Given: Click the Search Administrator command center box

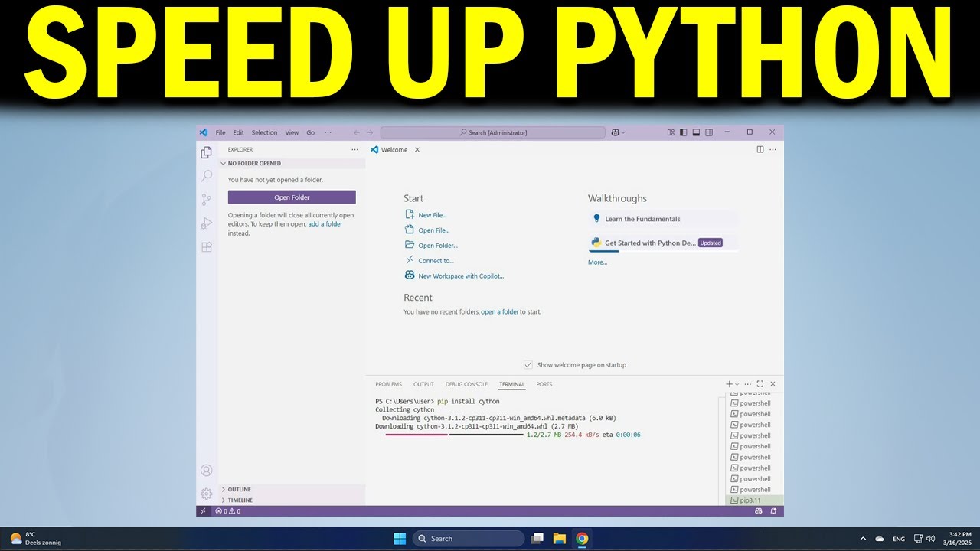Looking at the screenshot, I should click(x=492, y=132).
